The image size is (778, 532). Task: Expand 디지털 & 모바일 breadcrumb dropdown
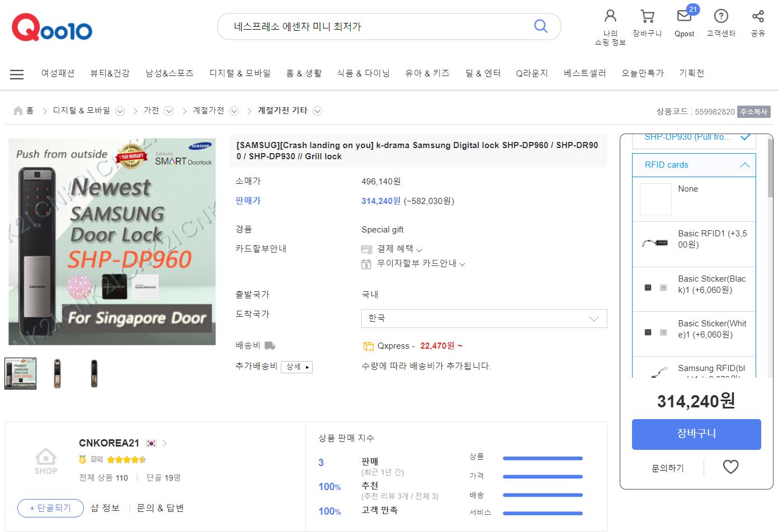click(120, 111)
